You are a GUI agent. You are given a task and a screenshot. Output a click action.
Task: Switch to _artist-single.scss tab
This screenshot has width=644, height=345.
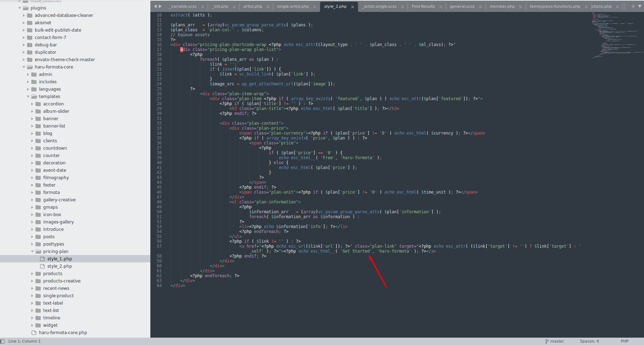(x=379, y=6)
